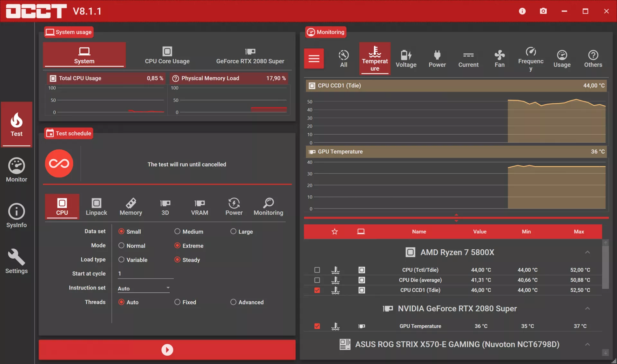Click the graph panel collapse handle
Viewport: 617px width, 364px height.
pyautogui.click(x=456, y=218)
